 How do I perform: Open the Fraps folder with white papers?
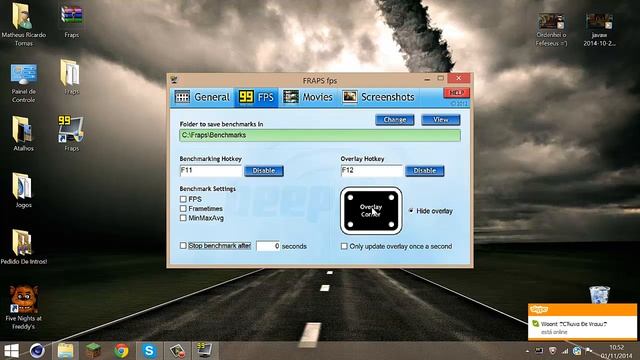pyautogui.click(x=71, y=77)
